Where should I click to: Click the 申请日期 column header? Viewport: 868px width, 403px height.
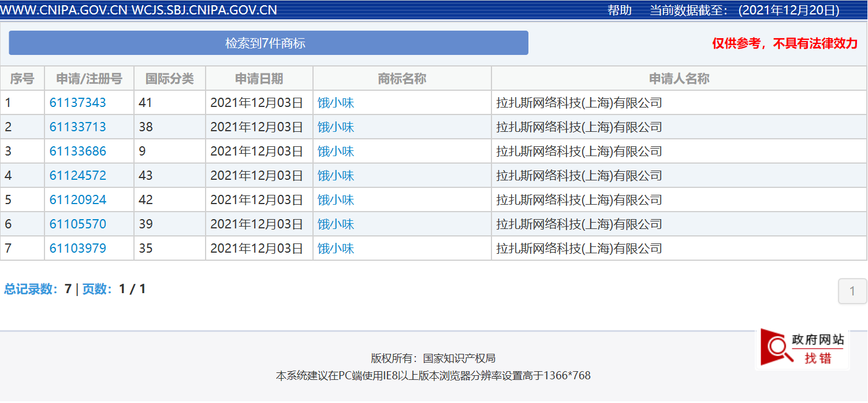pyautogui.click(x=259, y=79)
